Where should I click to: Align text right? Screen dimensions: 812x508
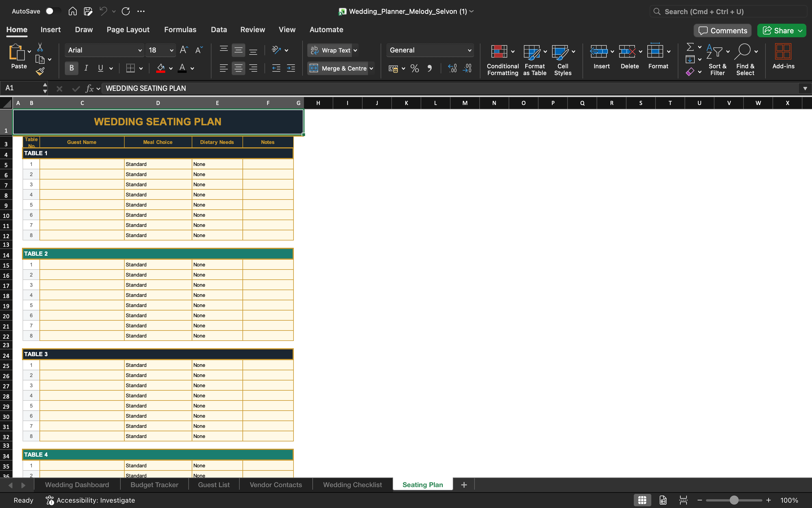click(253, 68)
